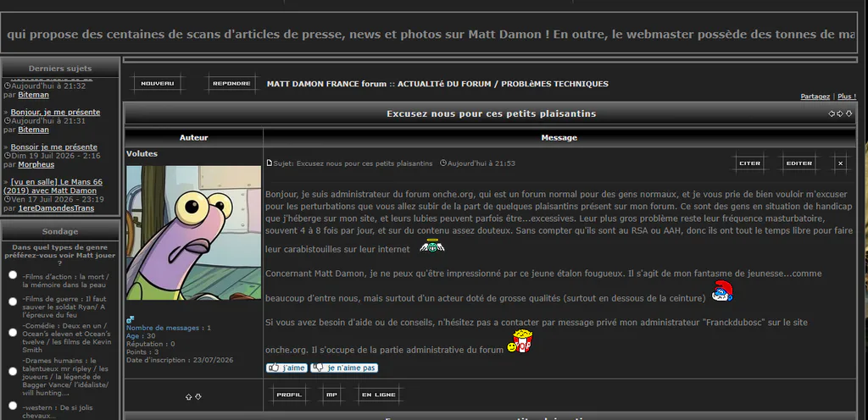Go to the next topic arrow icon
Screen dimensions: 868x420
(840, 113)
